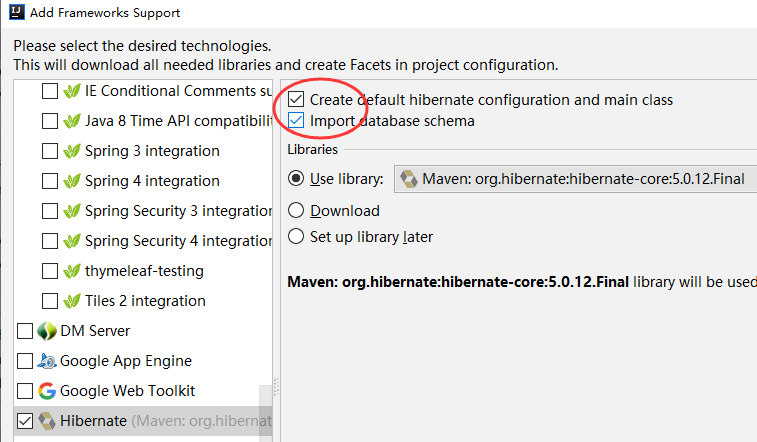Image resolution: width=757 pixels, height=442 pixels.
Task: Choose Set up library later
Action: (x=296, y=237)
